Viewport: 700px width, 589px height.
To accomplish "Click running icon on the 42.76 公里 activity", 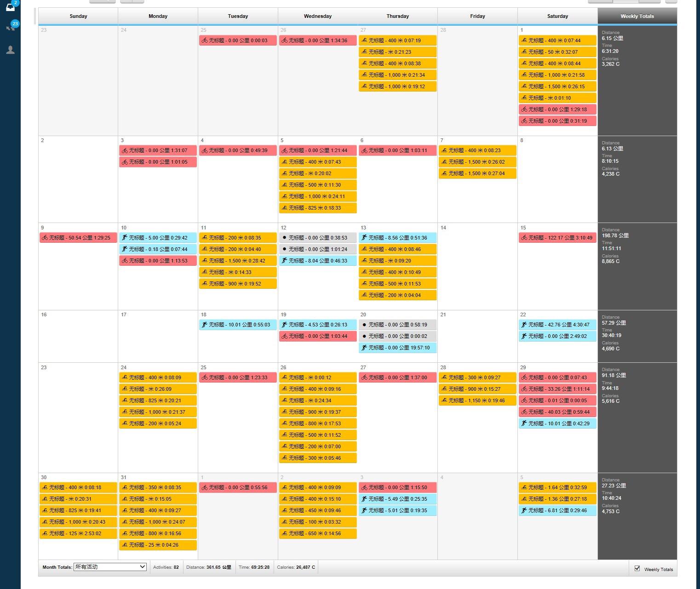I will 524,325.
